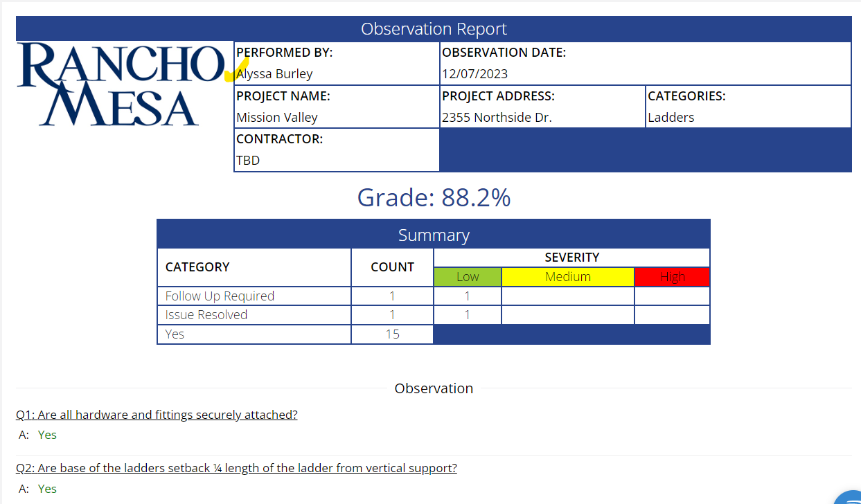The image size is (861, 504).
Task: Click the CONTRACTOR label
Action: tap(280, 138)
